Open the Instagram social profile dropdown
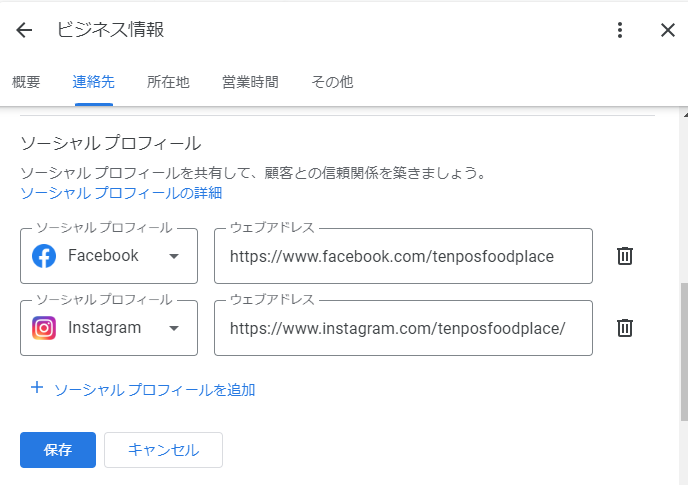Viewport: 688px width, 485px height. pos(109,328)
